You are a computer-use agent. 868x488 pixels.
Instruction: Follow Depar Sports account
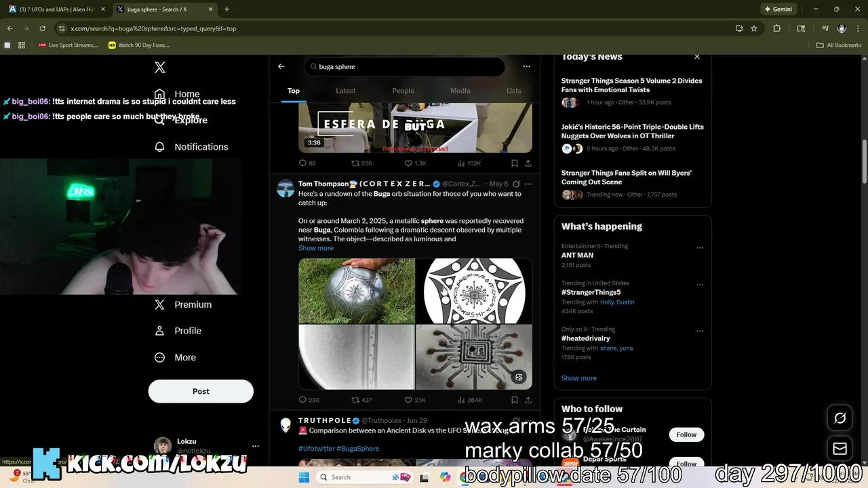click(686, 464)
